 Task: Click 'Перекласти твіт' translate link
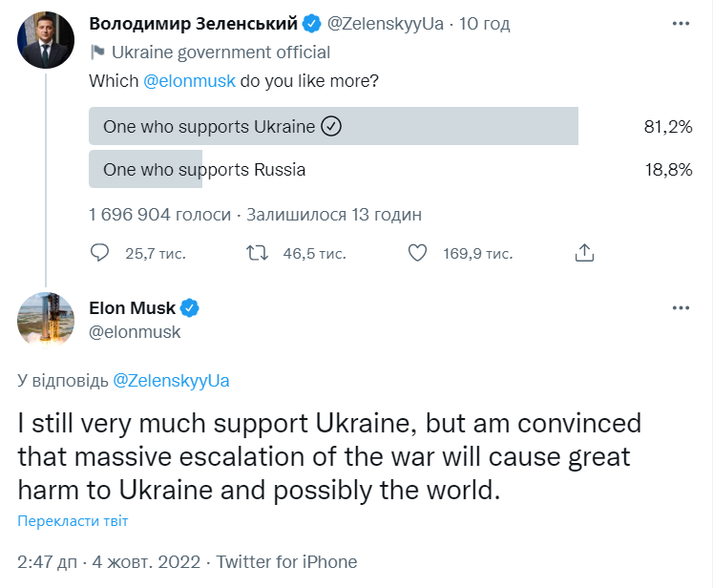(x=73, y=521)
